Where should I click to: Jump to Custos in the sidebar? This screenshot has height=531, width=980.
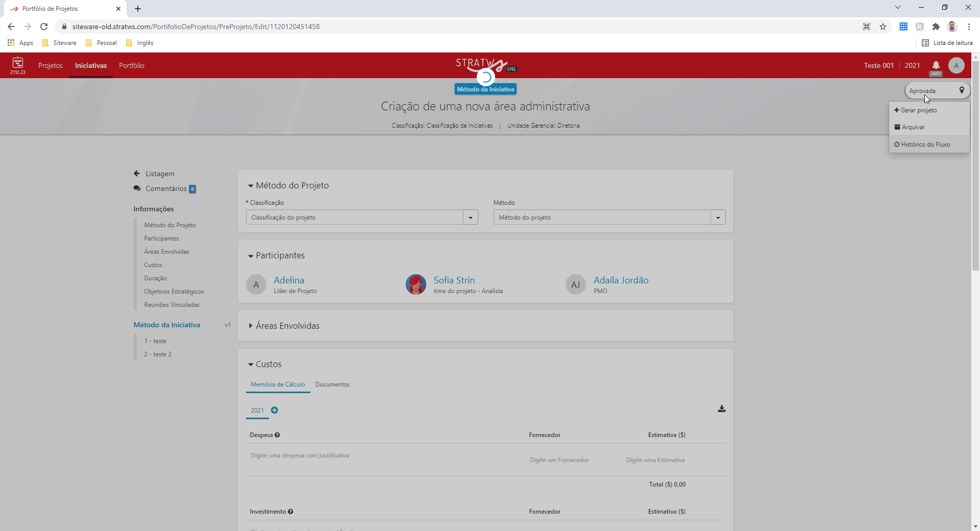point(153,265)
